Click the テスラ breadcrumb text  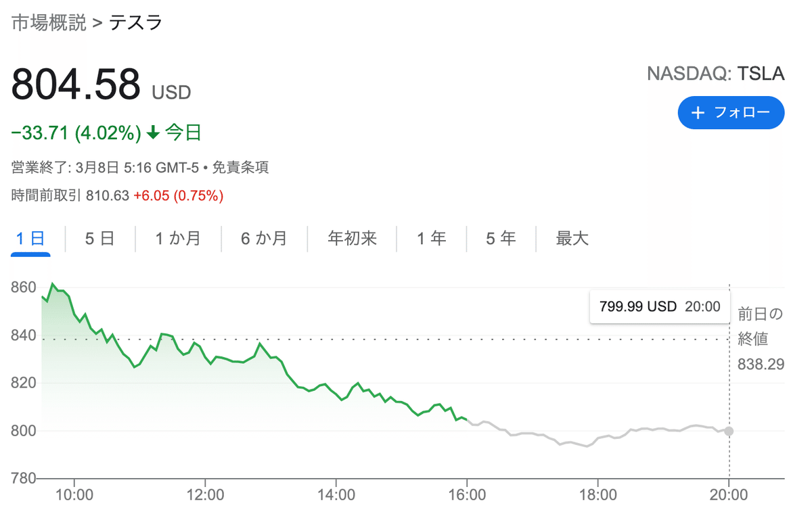point(136,22)
